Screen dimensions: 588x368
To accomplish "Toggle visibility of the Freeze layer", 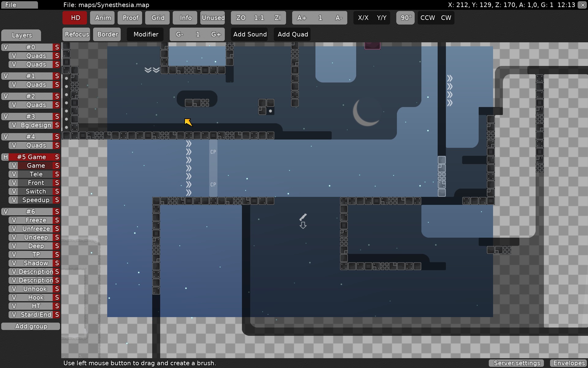I will click(14, 220).
